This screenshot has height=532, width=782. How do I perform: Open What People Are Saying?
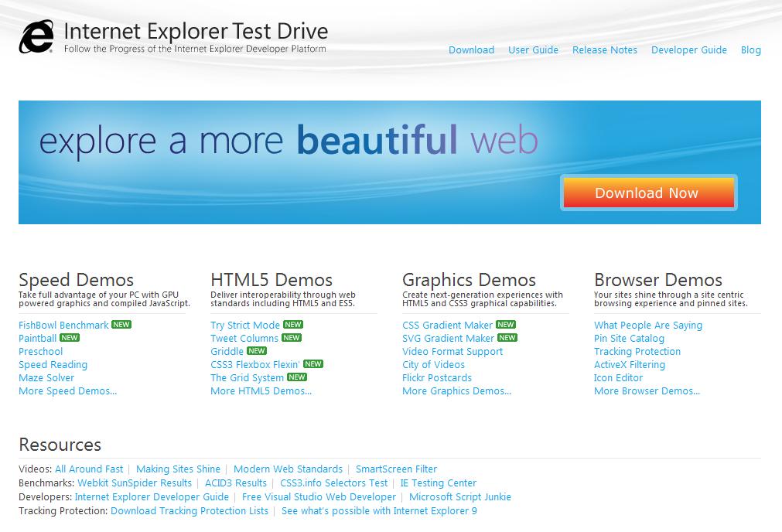(x=648, y=325)
